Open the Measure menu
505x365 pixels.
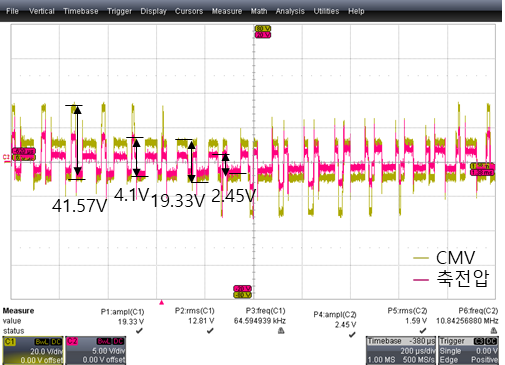(x=227, y=11)
